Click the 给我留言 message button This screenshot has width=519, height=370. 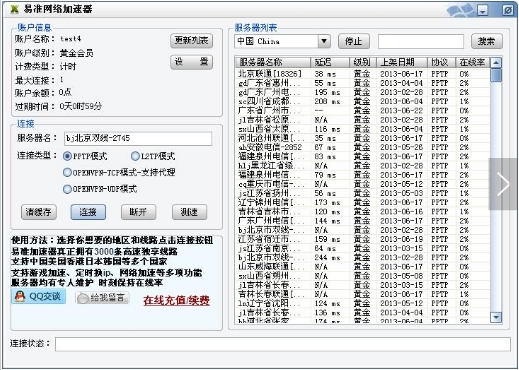[103, 298]
